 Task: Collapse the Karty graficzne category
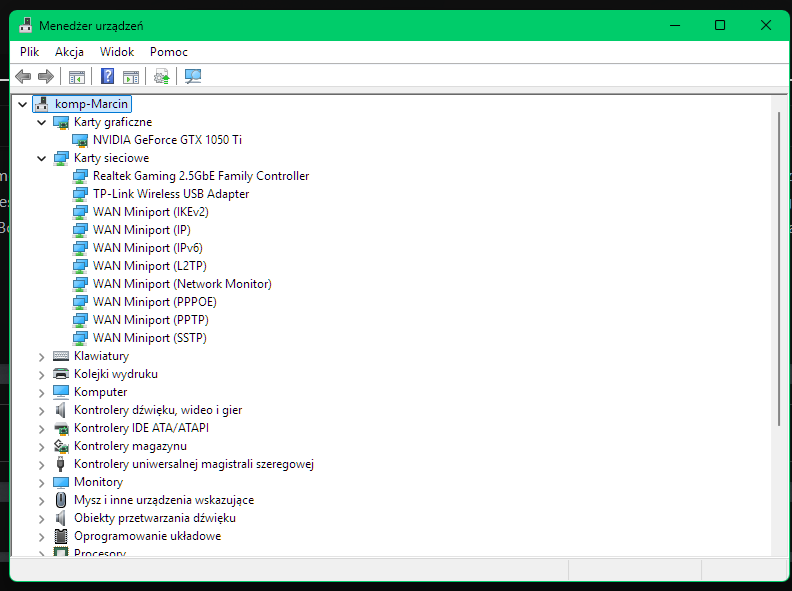(41, 122)
